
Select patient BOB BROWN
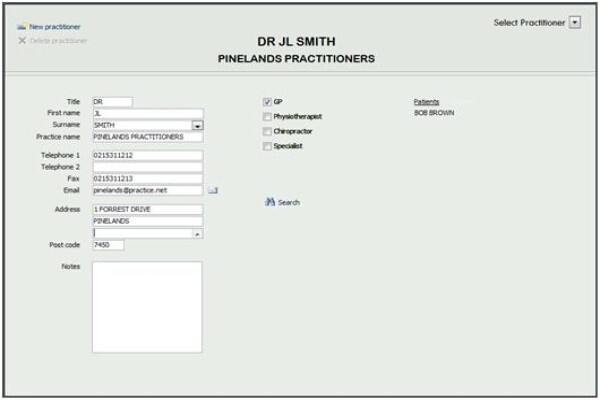[x=434, y=113]
